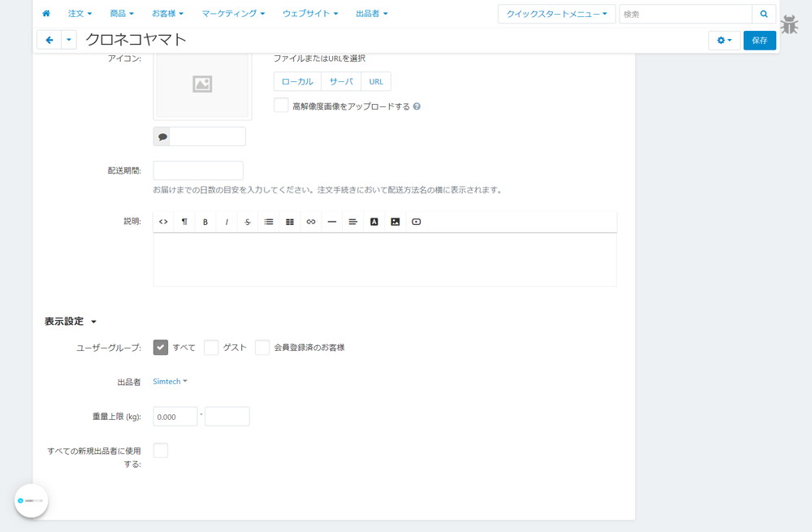
Task: Insert a horizontal line in editor
Action: tap(332, 222)
